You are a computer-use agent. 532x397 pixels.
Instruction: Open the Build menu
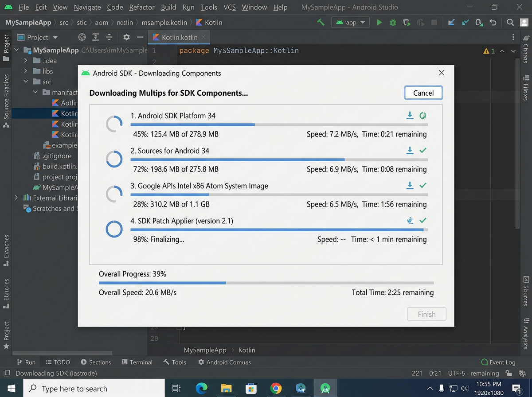pyautogui.click(x=168, y=7)
